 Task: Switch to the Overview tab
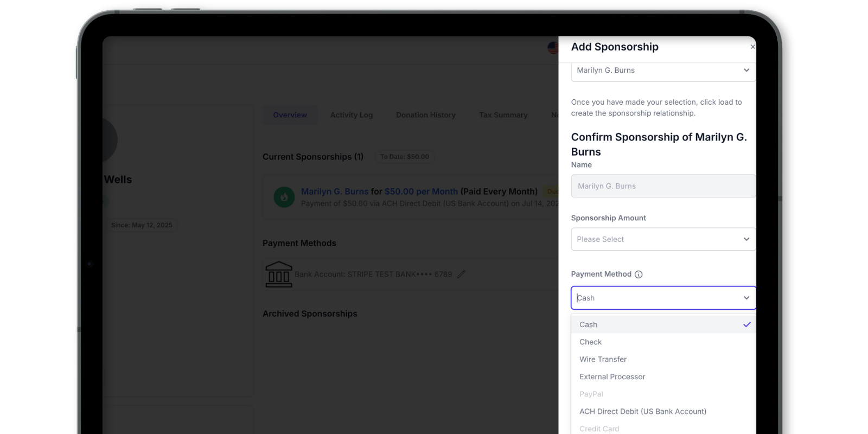coord(290,115)
